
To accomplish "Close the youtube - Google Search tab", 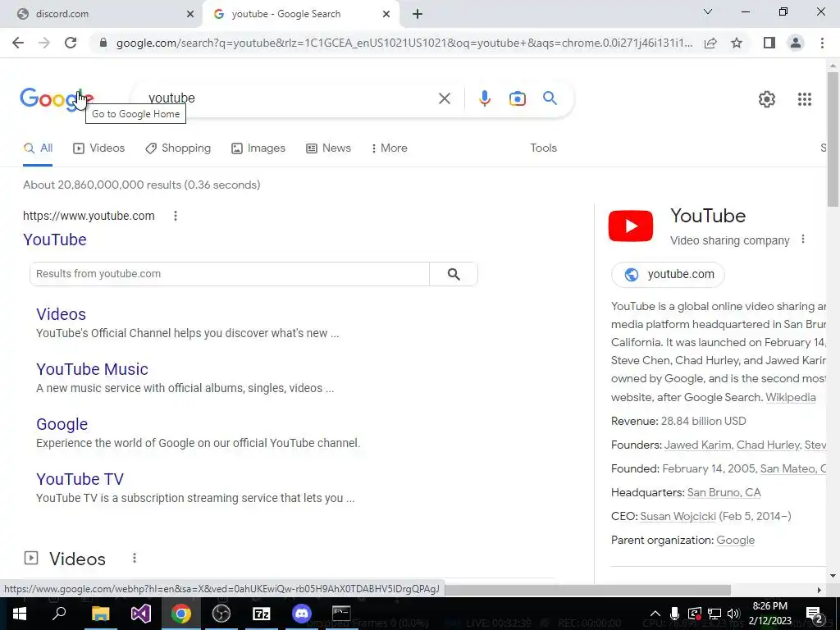I will (x=386, y=14).
